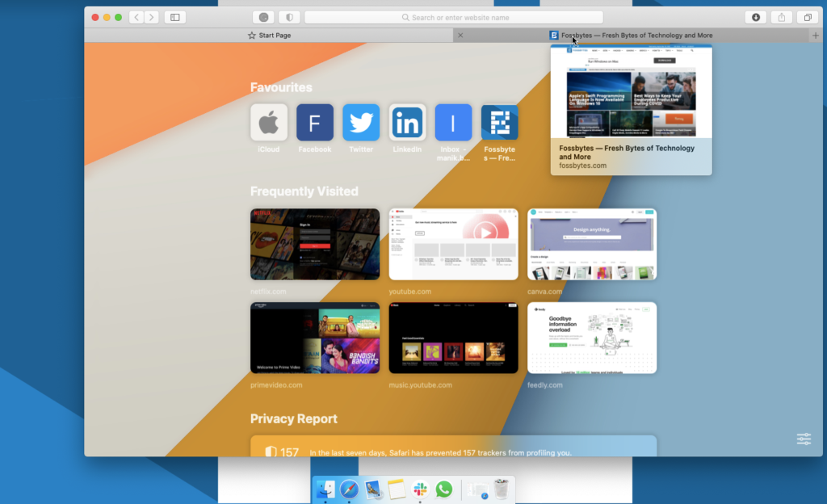Image resolution: width=827 pixels, height=504 pixels.
Task: Go forward with the Safari forward arrow
Action: (151, 18)
